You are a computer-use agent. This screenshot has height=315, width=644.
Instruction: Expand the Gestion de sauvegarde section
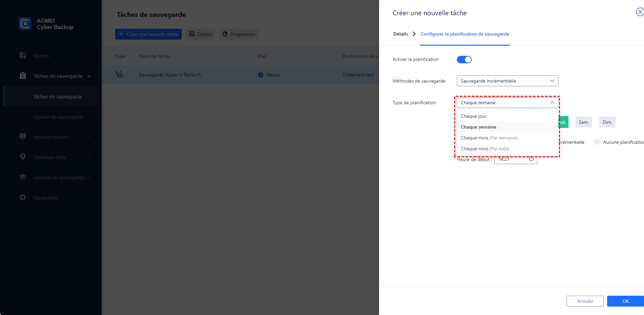tap(89, 177)
